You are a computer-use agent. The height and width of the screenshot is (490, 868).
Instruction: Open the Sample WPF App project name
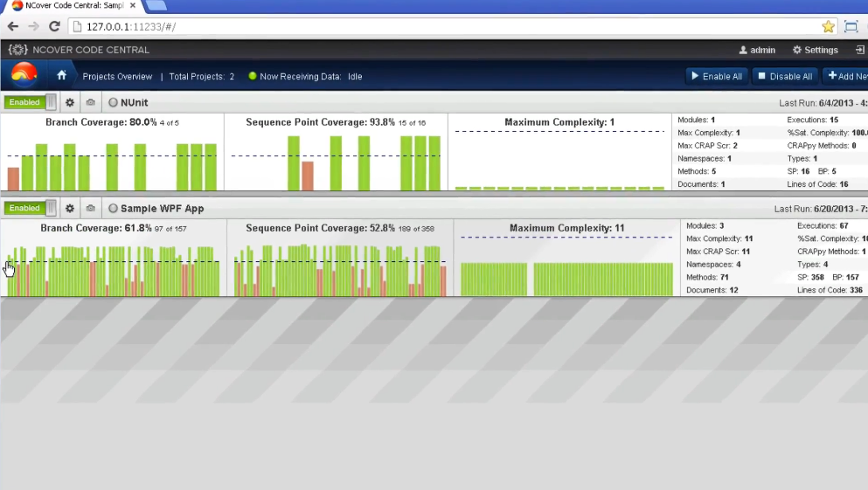(163, 209)
